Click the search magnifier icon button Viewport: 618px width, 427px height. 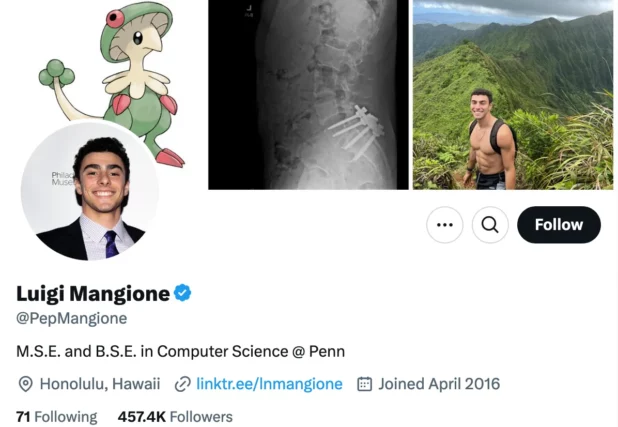click(x=489, y=225)
